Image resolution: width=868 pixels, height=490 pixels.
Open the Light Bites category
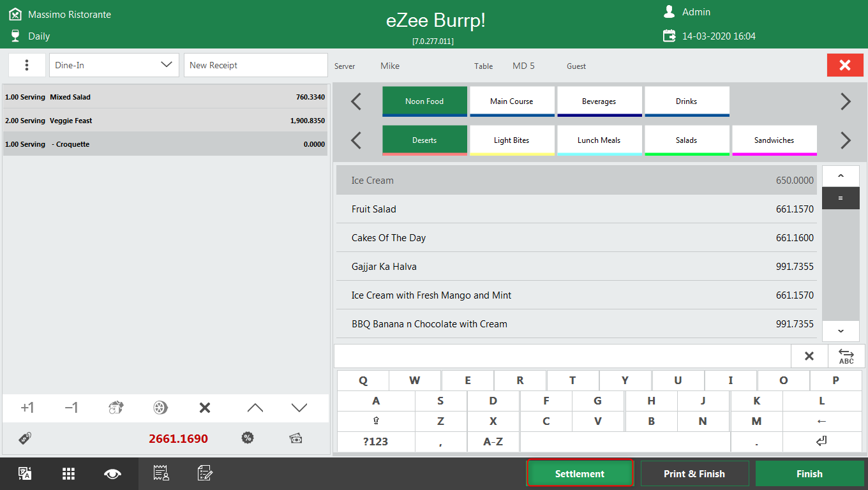[512, 140]
